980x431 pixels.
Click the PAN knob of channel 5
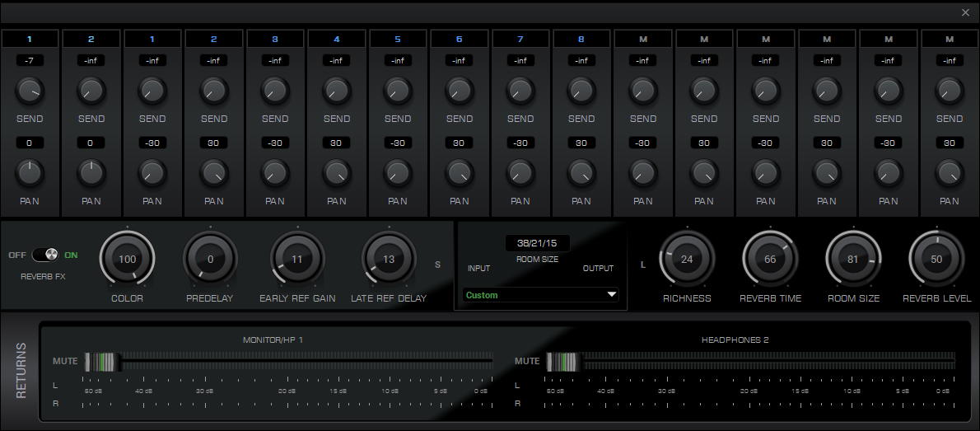pyautogui.click(x=398, y=173)
